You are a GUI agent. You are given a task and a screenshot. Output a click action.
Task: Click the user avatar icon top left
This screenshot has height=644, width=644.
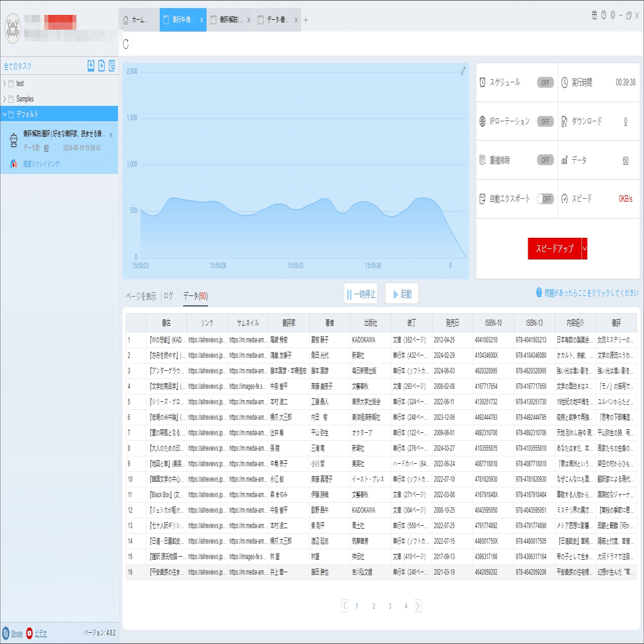[x=13, y=28]
